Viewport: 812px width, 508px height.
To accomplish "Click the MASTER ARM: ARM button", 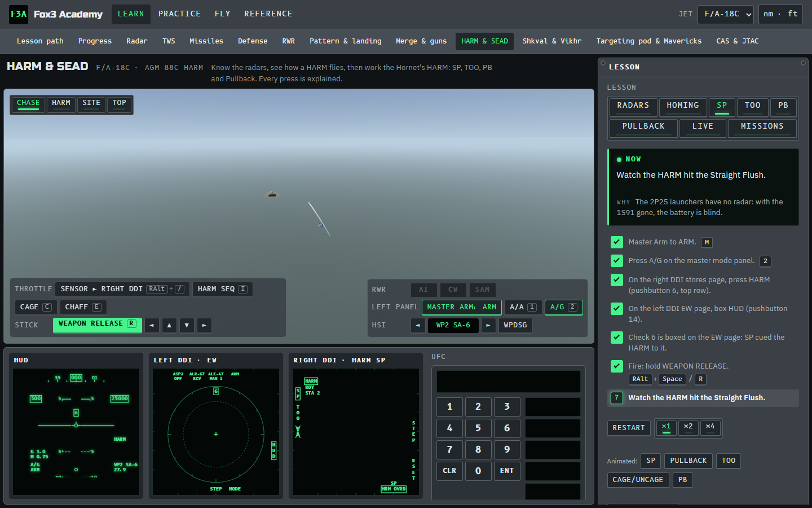I will click(462, 307).
